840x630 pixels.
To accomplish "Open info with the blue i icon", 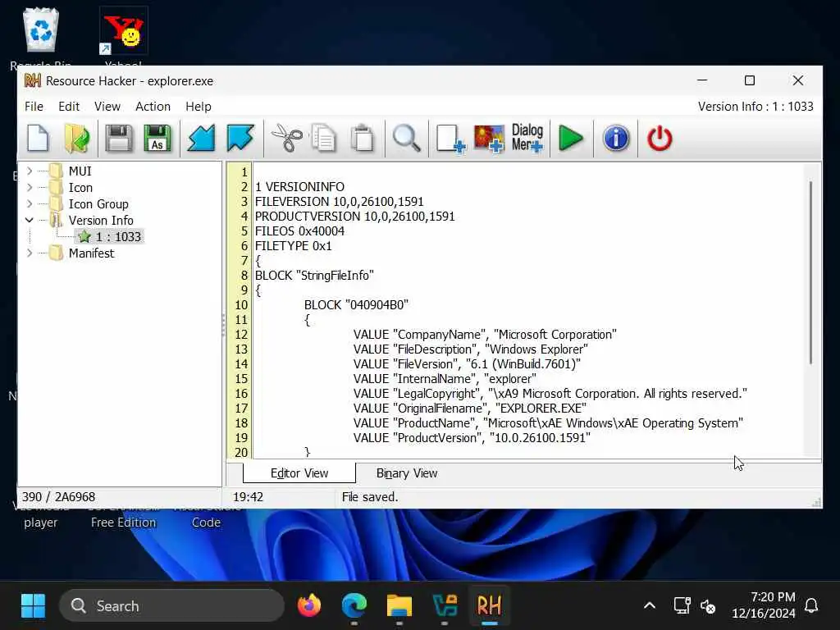I will 616,138.
